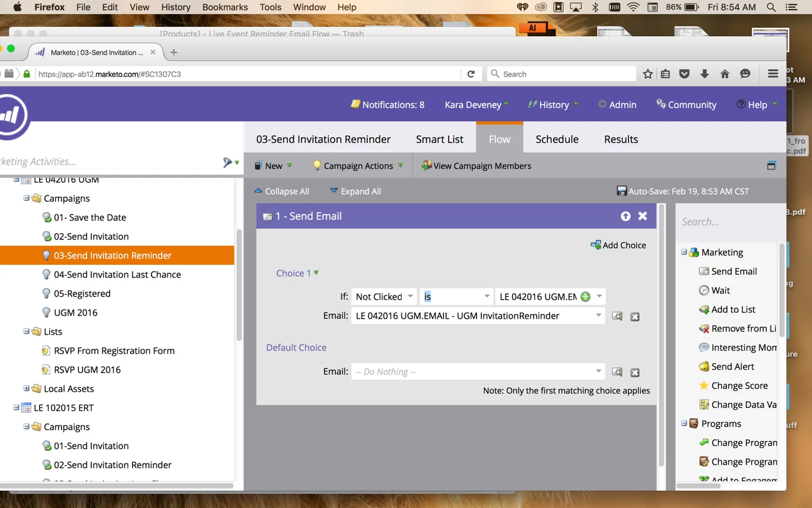Screen dimensions: 812x508
Task: Open Firefox hamburger menu
Action: pyautogui.click(x=773, y=74)
